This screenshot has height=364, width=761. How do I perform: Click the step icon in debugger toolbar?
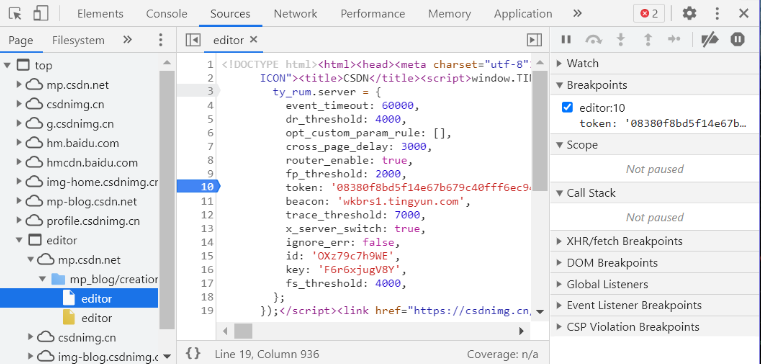click(x=674, y=40)
